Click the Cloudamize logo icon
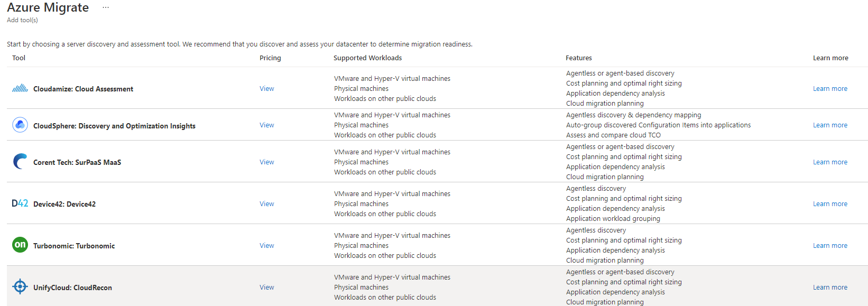The width and height of the screenshot is (868, 306). pyautogui.click(x=20, y=88)
